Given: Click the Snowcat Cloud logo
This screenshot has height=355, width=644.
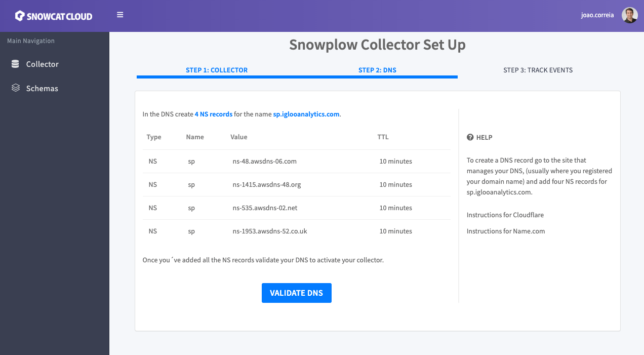Looking at the screenshot, I should 54,16.
